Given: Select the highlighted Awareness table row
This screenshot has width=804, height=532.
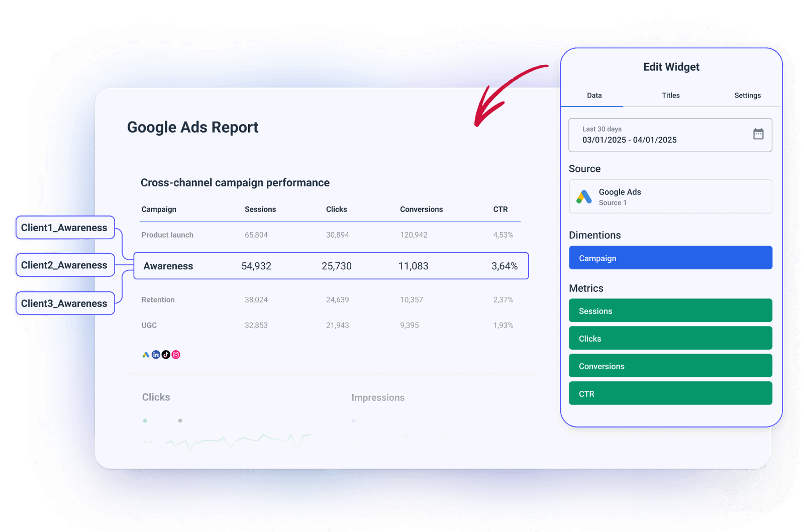Looking at the screenshot, I should (332, 266).
